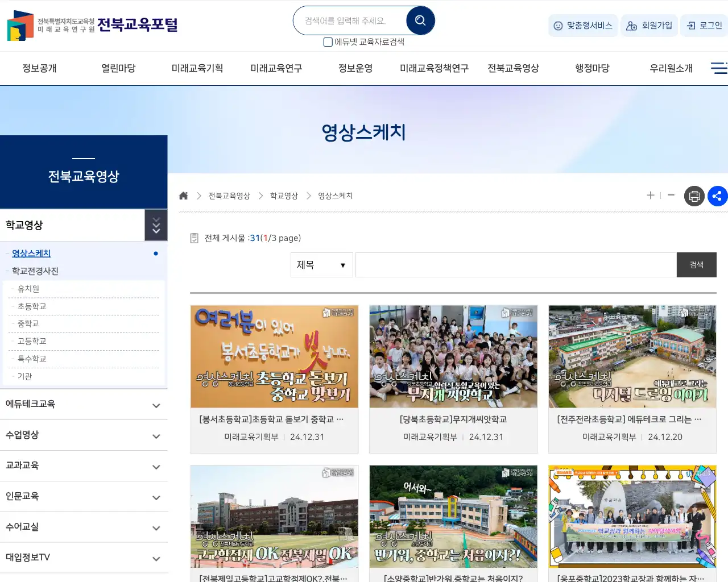Click the print icon near the breadcrumb
The width and height of the screenshot is (728, 582).
coord(694,196)
